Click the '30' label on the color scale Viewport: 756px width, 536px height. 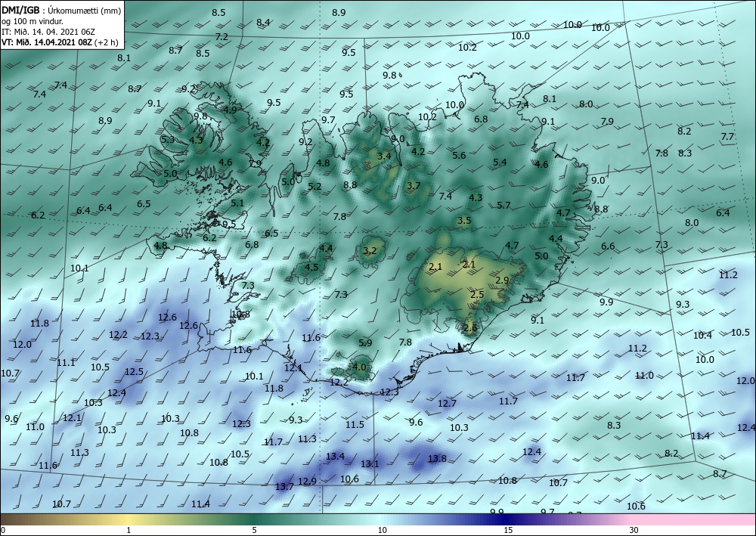coord(634,531)
